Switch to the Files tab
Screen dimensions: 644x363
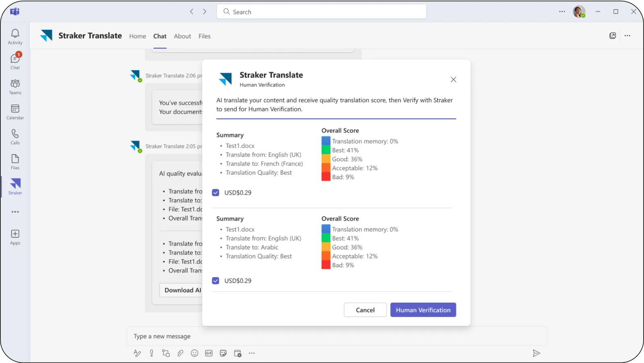(204, 36)
